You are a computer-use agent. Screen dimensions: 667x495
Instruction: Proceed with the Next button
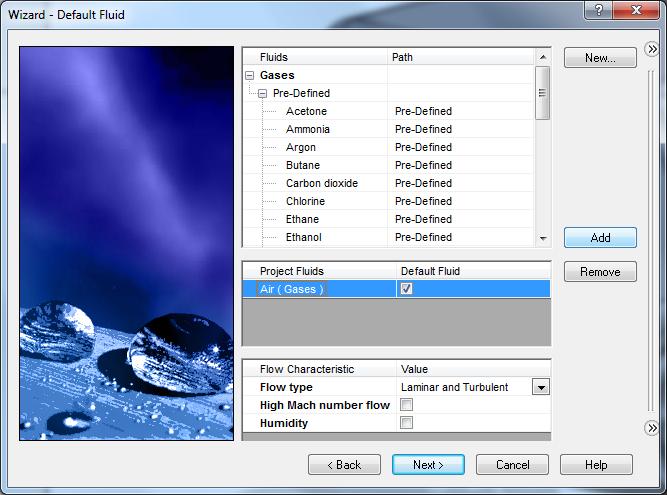[428, 465]
